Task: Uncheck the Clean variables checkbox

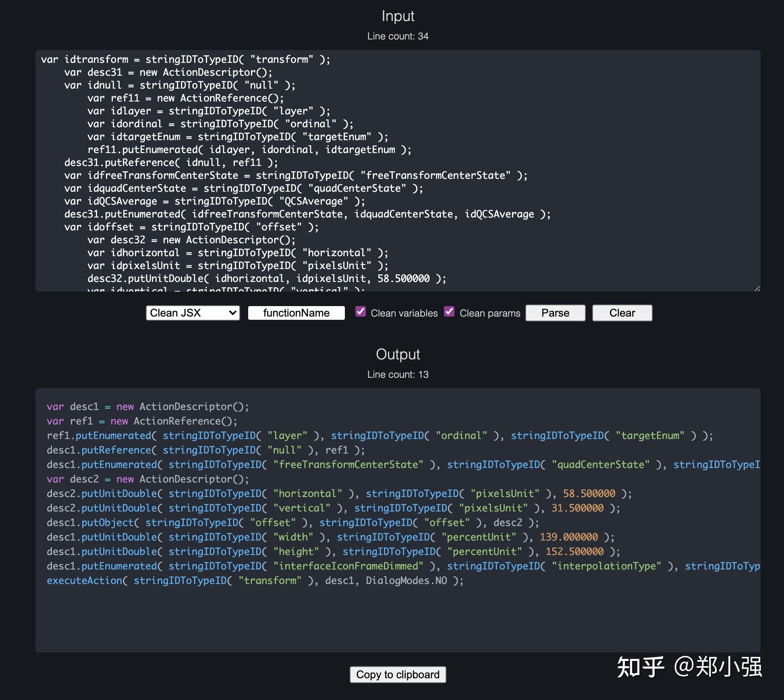Action: pos(361,312)
